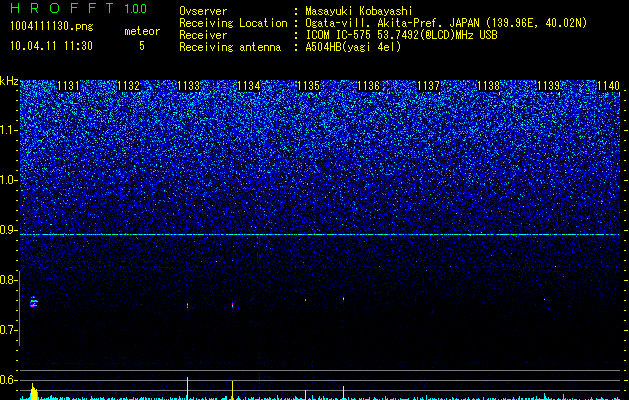The width and height of the screenshot is (629, 400).
Task: Click the 0.6 kHz axis label
Action: [8, 380]
